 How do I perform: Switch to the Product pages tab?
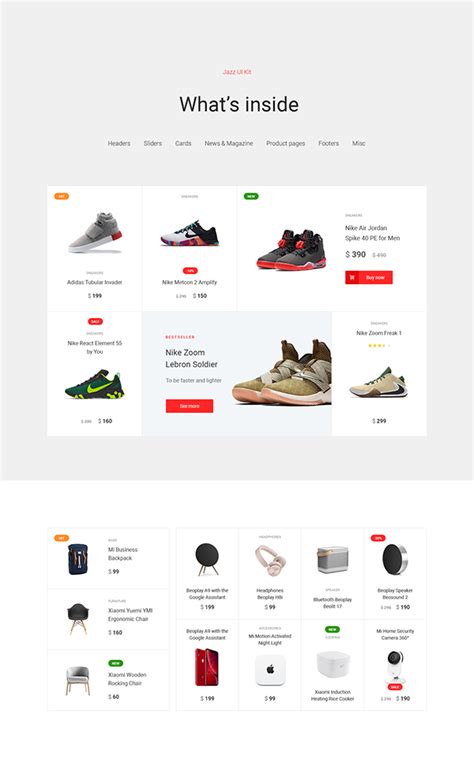(286, 144)
